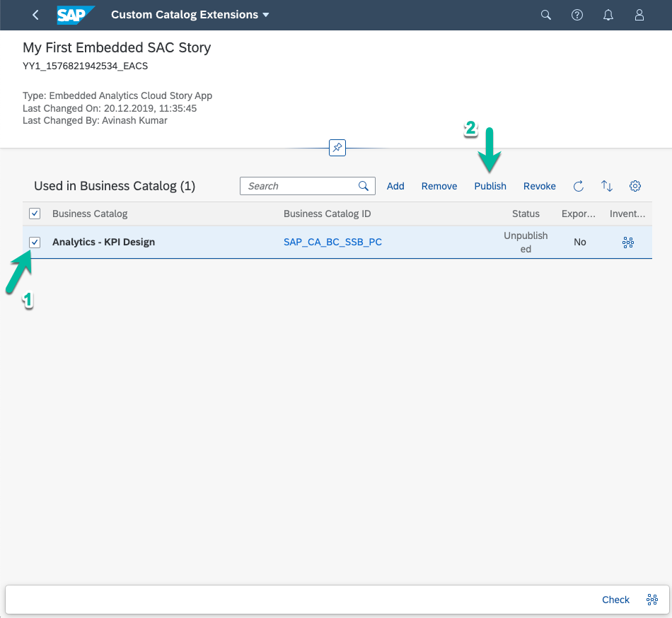Open search in the top header

click(x=545, y=15)
